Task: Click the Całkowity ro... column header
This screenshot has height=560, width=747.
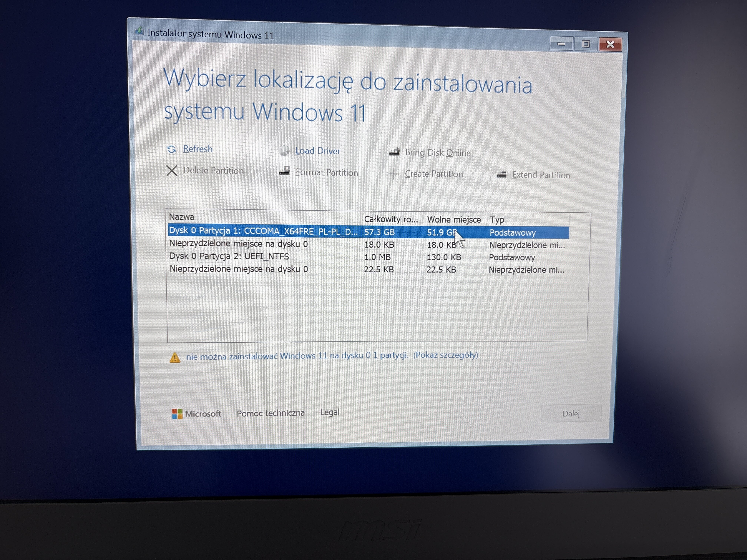Action: [x=391, y=219]
